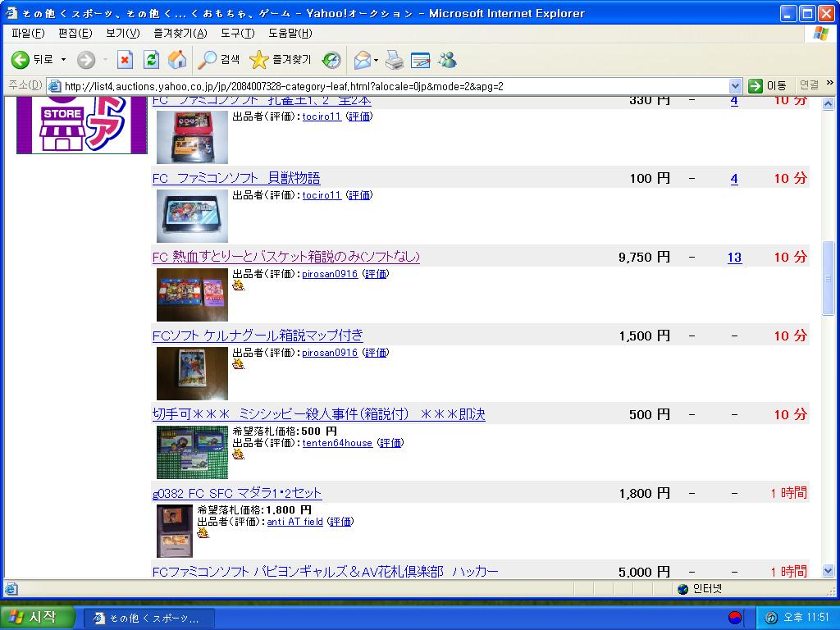This screenshot has width=840, height=630.
Task: Click the ケルナグール game box thumbnail
Action: click(192, 373)
